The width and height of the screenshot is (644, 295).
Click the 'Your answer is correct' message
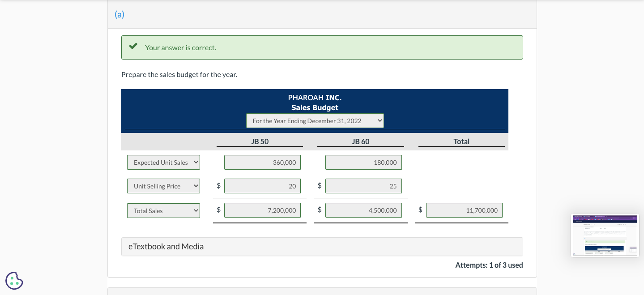click(180, 47)
